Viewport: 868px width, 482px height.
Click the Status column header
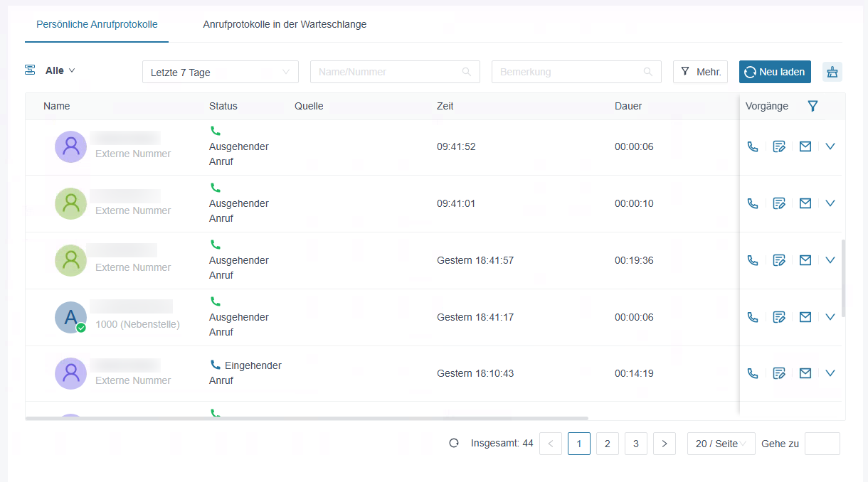pos(223,106)
